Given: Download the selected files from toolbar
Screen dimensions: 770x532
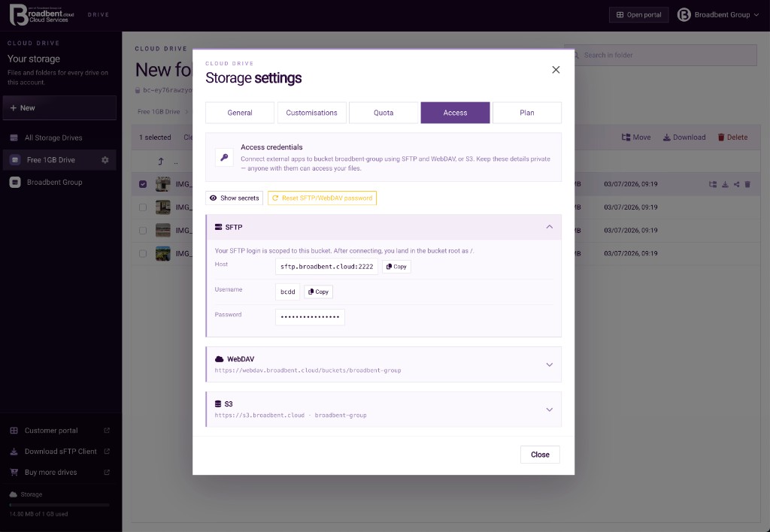Looking at the screenshot, I should 684,138.
